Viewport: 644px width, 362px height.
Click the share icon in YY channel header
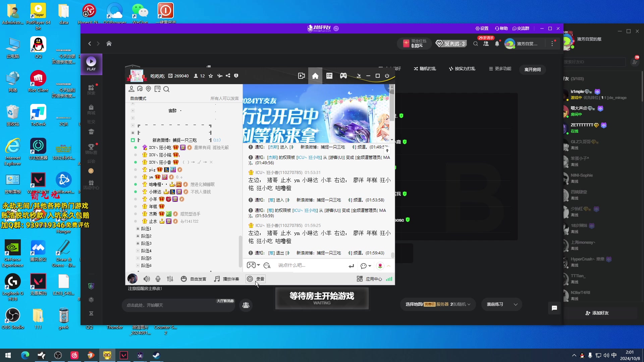(228, 76)
